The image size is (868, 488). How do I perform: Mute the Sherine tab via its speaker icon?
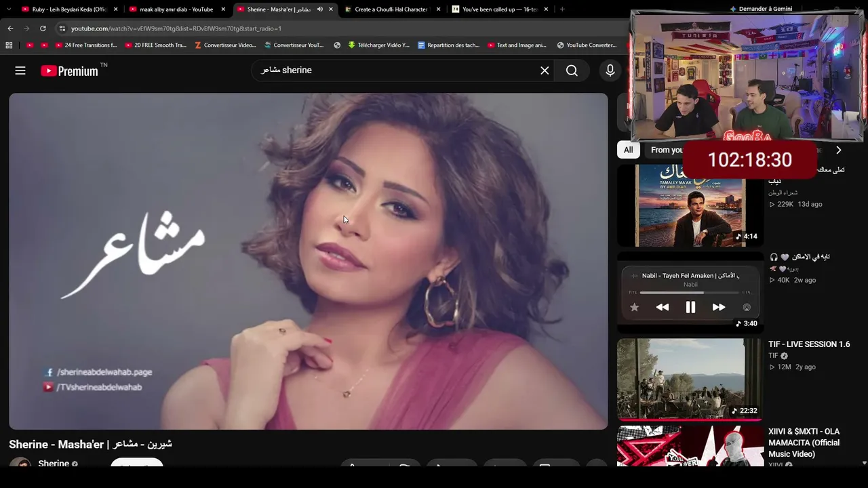pyautogui.click(x=320, y=9)
